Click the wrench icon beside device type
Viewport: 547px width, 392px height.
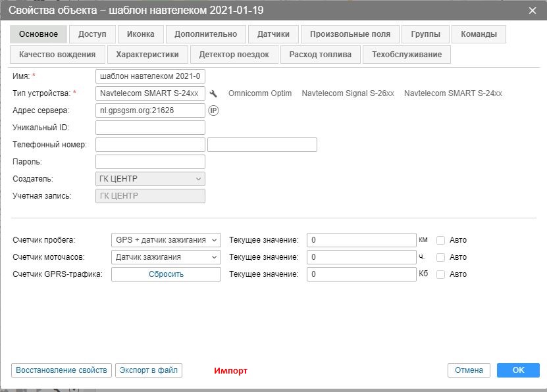coord(213,94)
